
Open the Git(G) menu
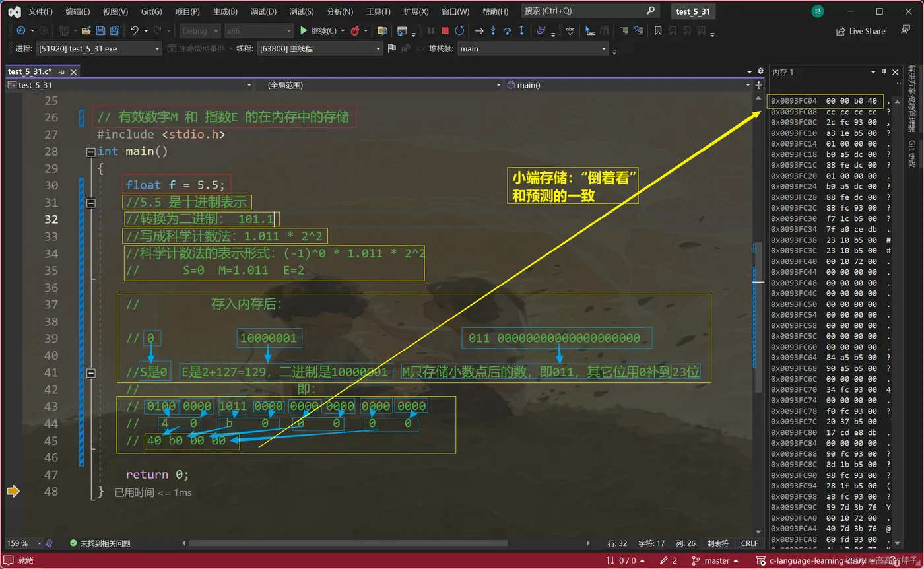click(x=151, y=11)
